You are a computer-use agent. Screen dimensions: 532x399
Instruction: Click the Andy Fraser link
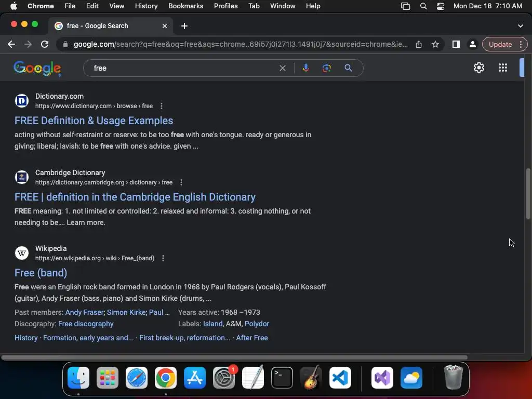coord(85,312)
